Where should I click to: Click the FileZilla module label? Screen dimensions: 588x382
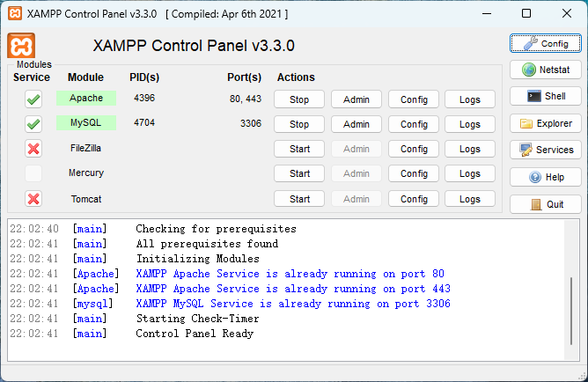[86, 148]
